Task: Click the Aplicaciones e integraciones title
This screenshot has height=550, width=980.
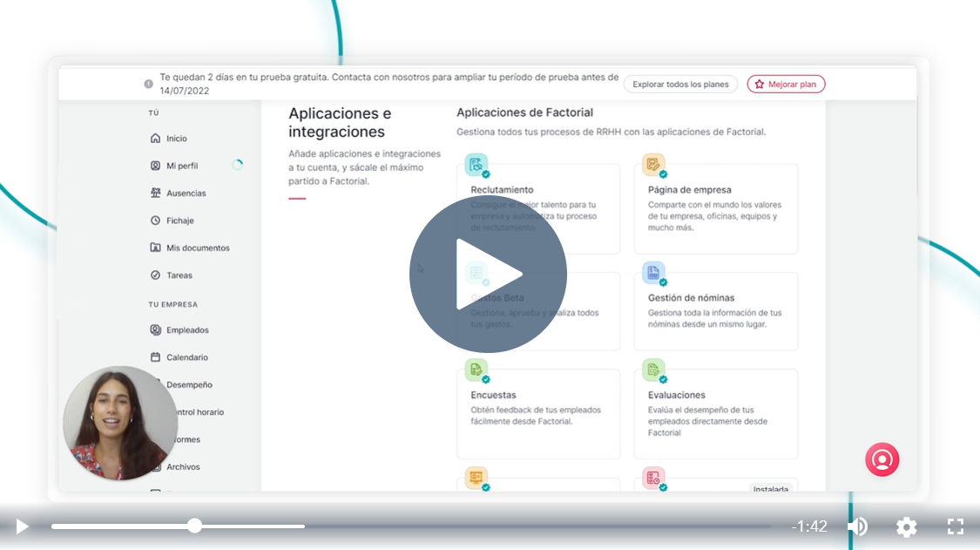Action: pyautogui.click(x=340, y=122)
